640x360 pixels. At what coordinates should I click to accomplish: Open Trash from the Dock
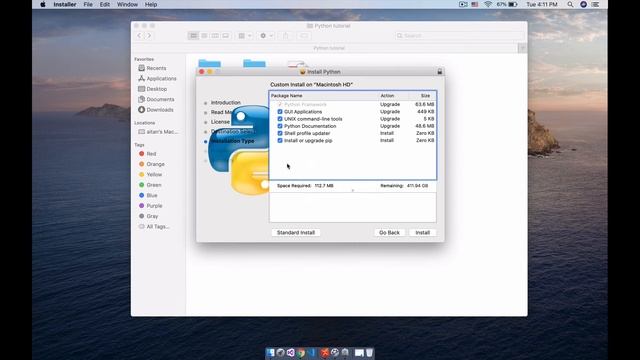pos(369,353)
